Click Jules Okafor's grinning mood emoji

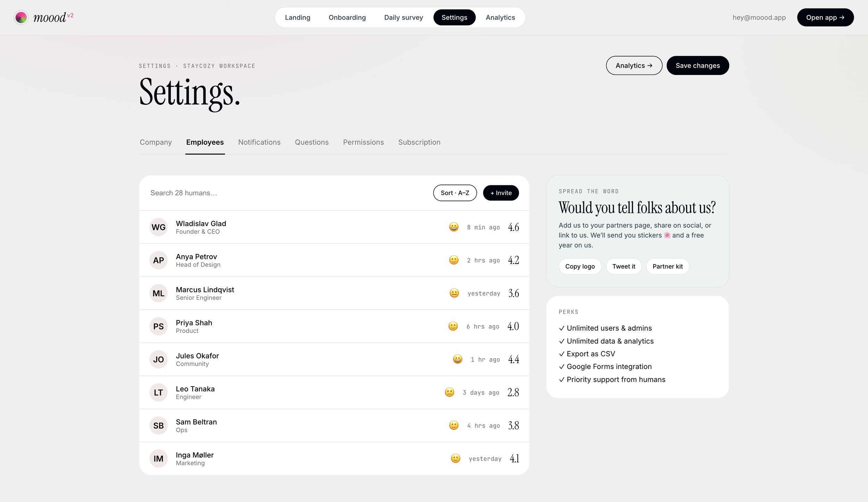(458, 359)
